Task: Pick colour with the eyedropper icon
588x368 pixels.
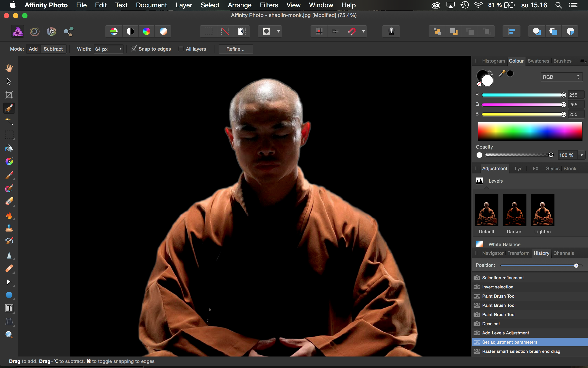Action: (x=502, y=73)
